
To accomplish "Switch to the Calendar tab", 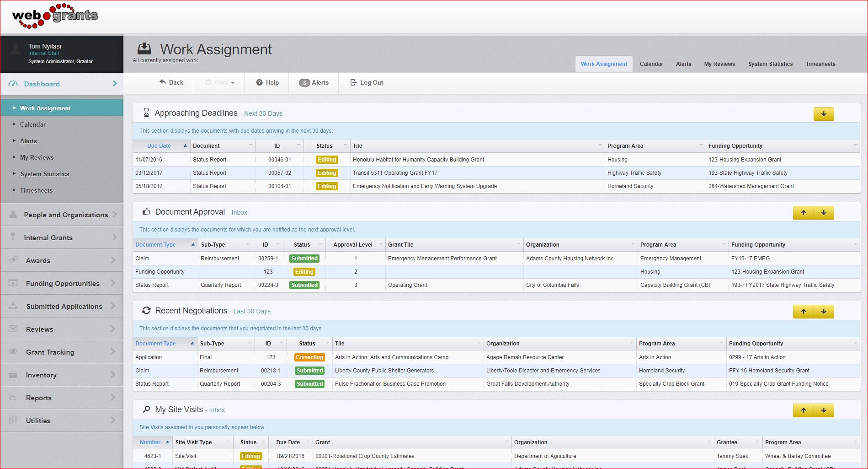I will 651,64.
